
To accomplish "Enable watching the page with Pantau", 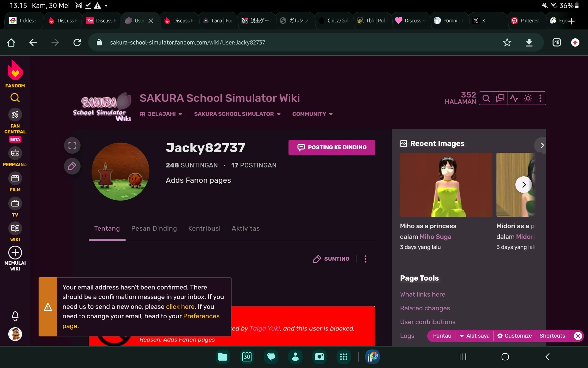I will tap(442, 336).
